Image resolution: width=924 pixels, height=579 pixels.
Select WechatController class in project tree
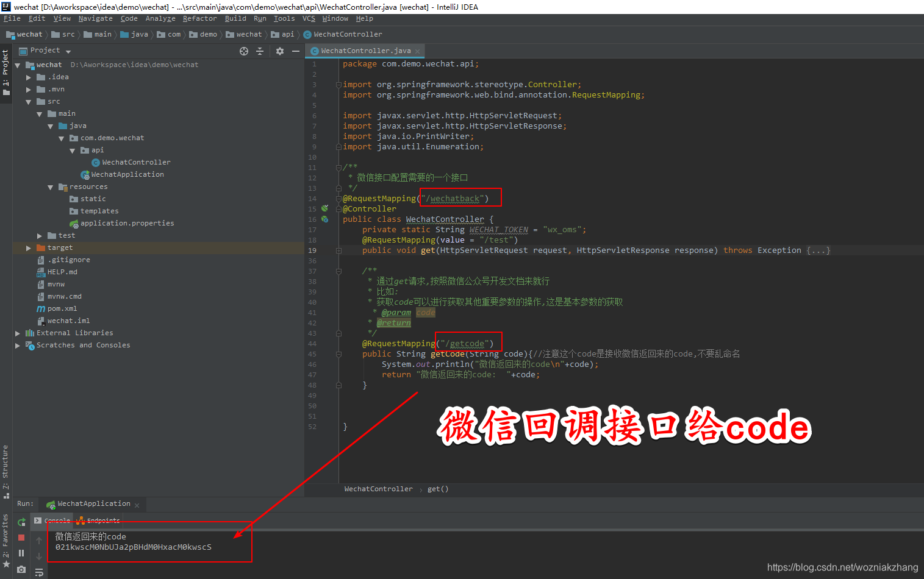(x=131, y=163)
